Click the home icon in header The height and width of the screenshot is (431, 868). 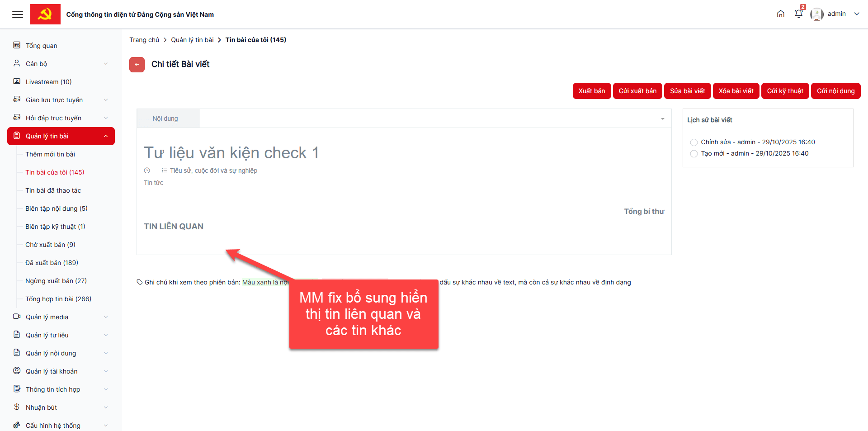pyautogui.click(x=780, y=14)
